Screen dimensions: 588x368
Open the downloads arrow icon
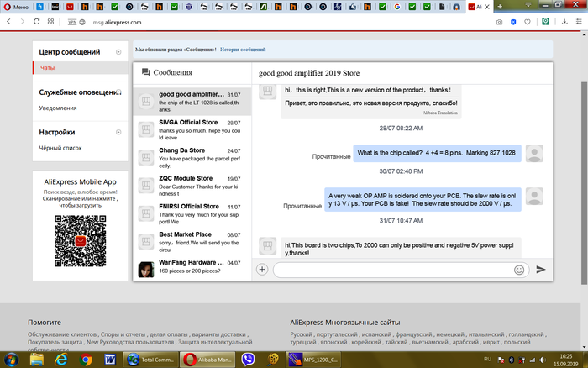click(x=564, y=22)
